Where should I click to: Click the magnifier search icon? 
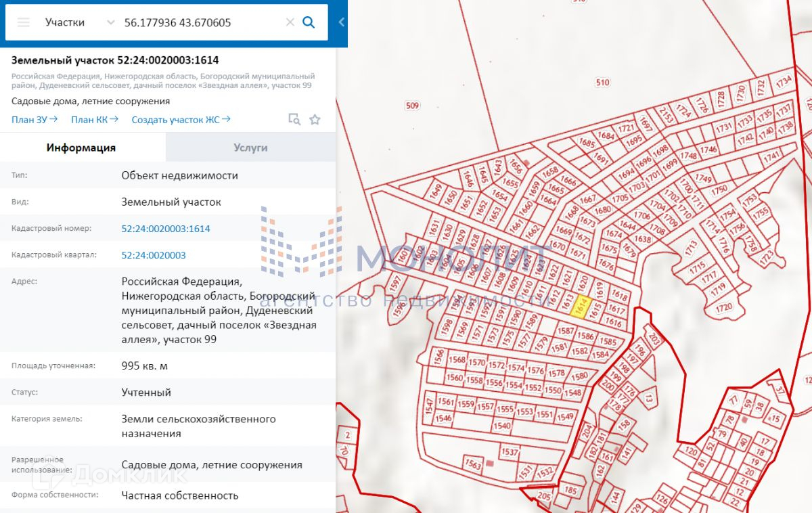pos(309,22)
